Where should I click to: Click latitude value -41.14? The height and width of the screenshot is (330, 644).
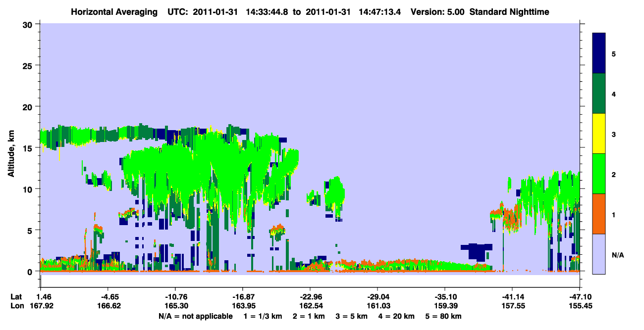pos(512,297)
